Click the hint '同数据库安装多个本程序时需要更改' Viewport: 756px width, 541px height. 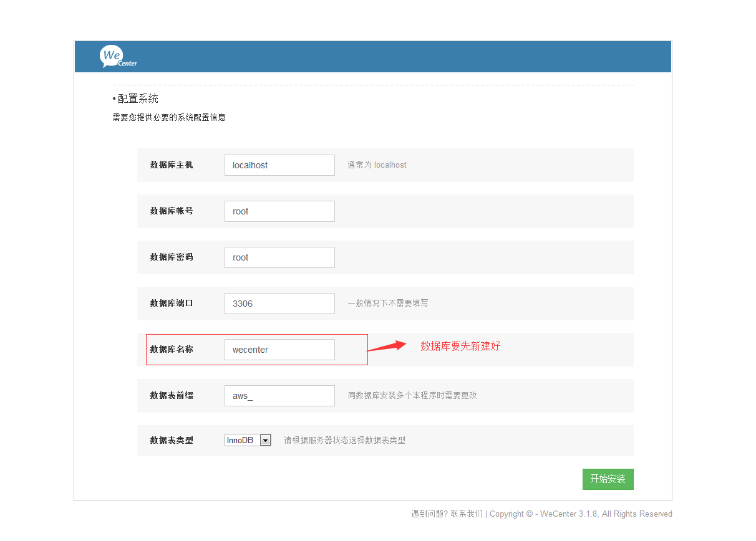[x=412, y=396]
